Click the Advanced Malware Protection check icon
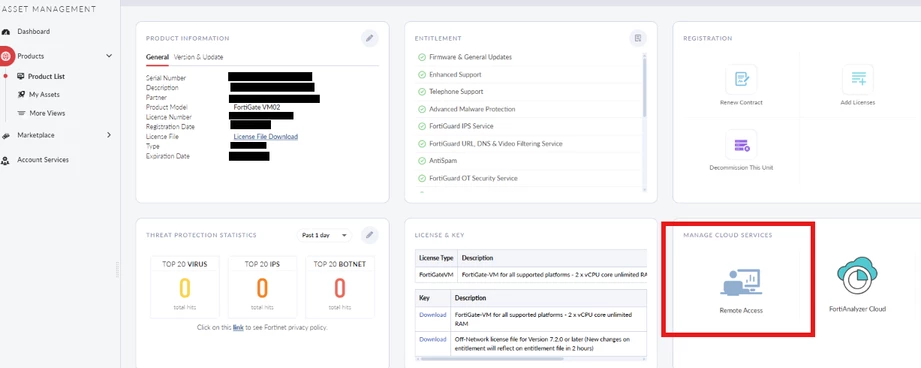This screenshot has width=921, height=368. click(x=422, y=109)
